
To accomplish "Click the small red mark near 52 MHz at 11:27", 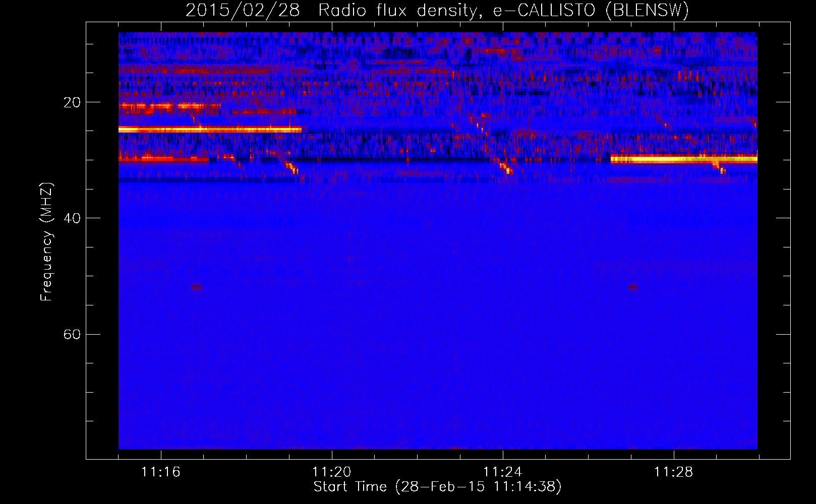I will coord(632,287).
